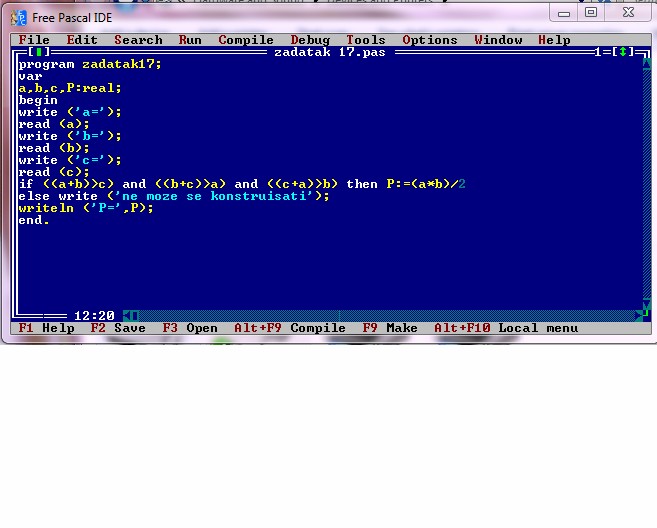Click the vertical scrollbar down arrow
Screen dimensions: 657x528
tap(647, 304)
